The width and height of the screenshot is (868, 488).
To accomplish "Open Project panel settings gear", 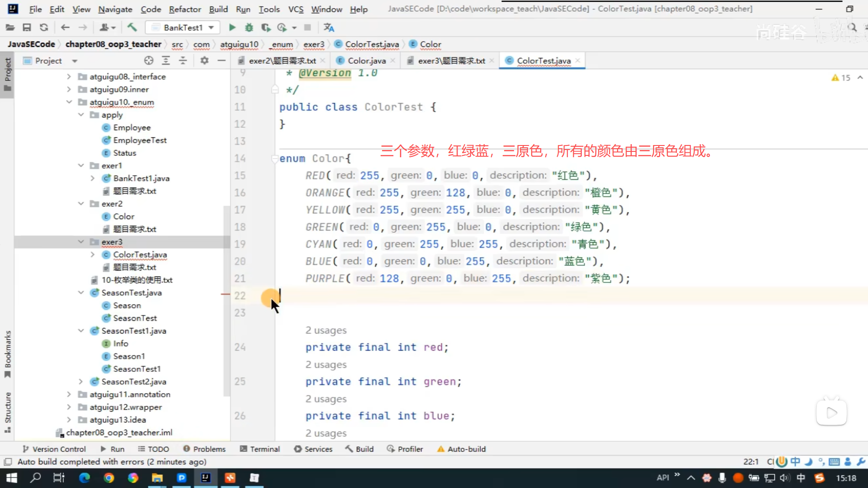I will (x=204, y=61).
